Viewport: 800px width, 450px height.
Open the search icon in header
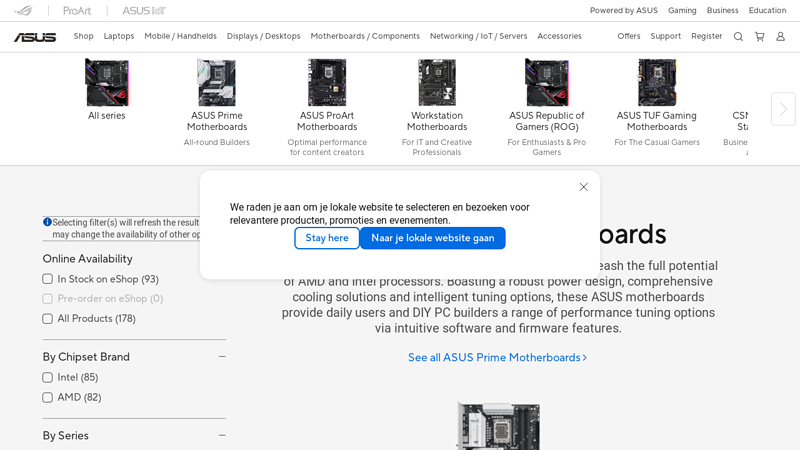pyautogui.click(x=738, y=37)
